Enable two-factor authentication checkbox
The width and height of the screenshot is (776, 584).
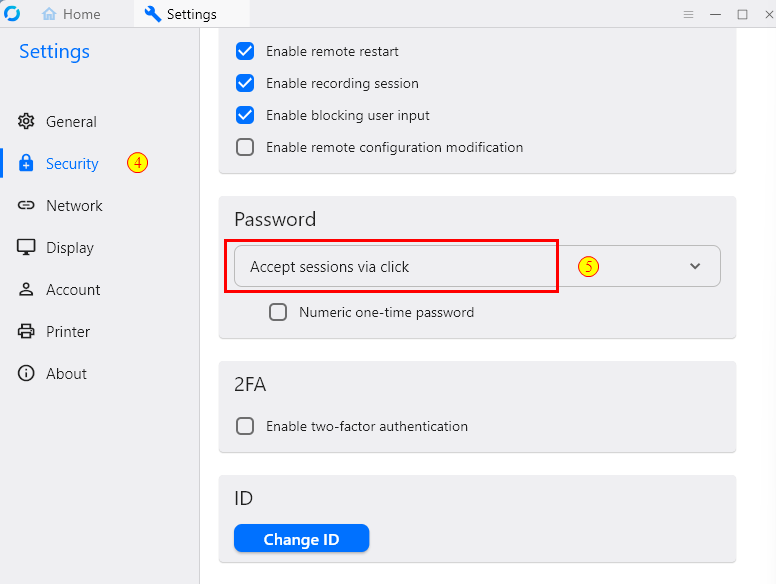click(245, 426)
